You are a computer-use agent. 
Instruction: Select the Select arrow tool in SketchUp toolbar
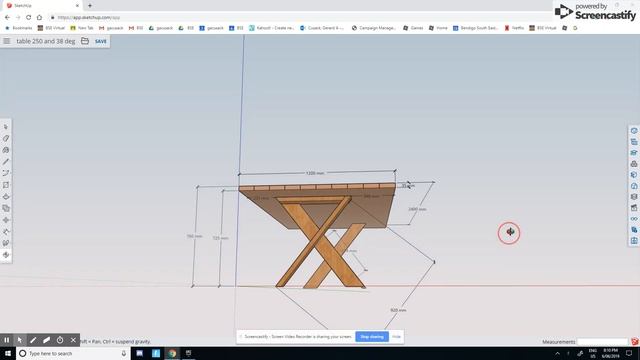tap(6, 127)
